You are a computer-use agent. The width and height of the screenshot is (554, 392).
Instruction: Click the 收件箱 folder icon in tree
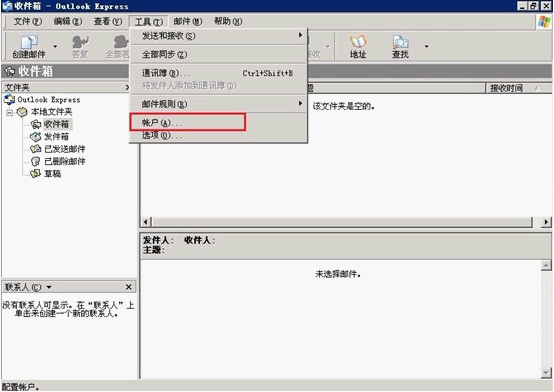coord(36,124)
